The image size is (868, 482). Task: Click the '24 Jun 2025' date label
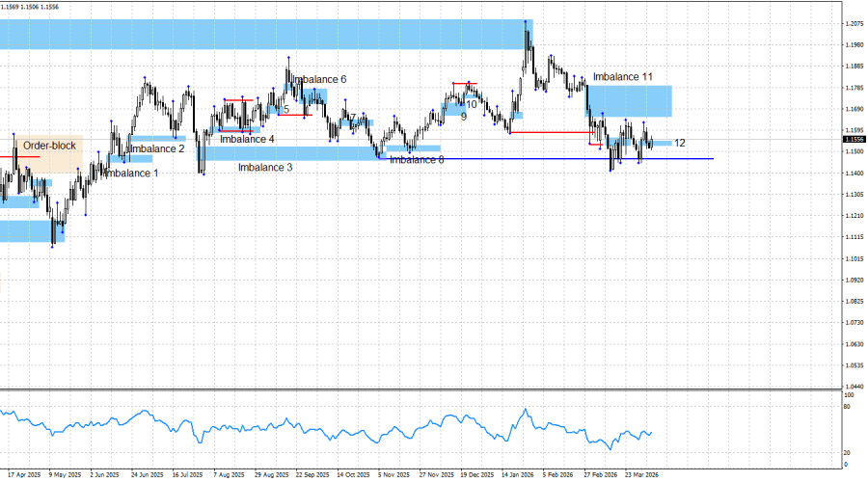point(148,475)
